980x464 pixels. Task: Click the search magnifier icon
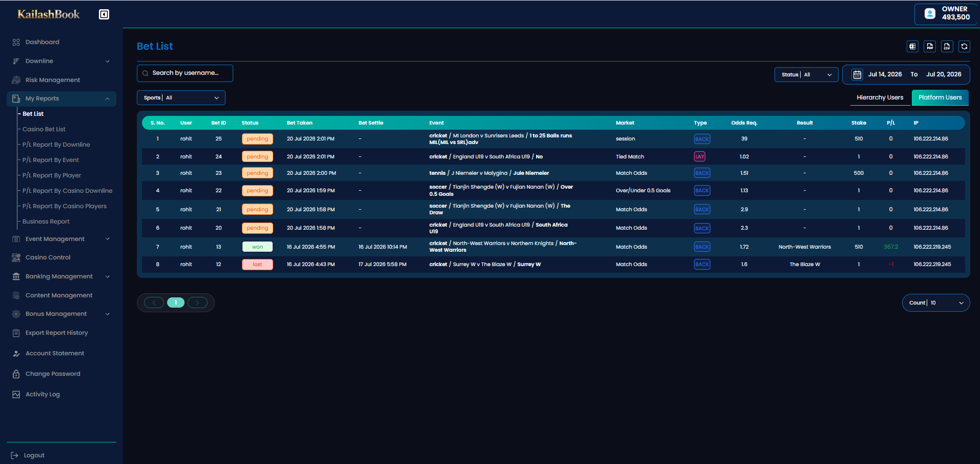point(146,73)
